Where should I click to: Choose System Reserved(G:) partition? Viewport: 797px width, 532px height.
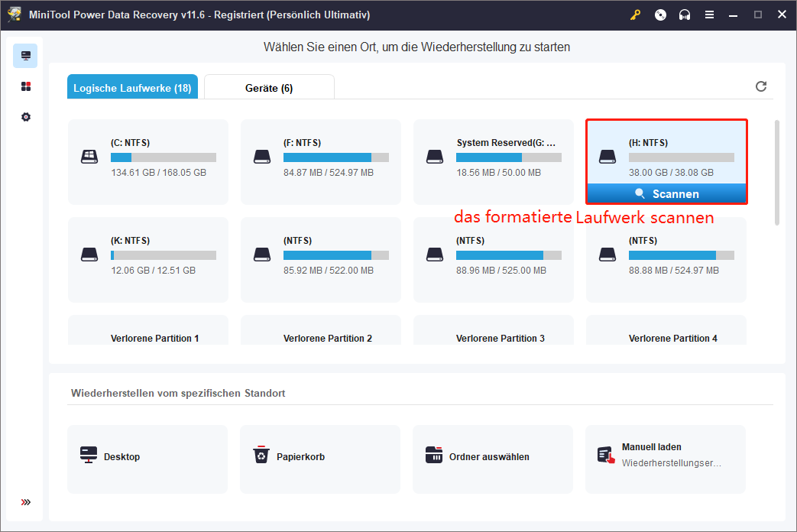click(493, 161)
